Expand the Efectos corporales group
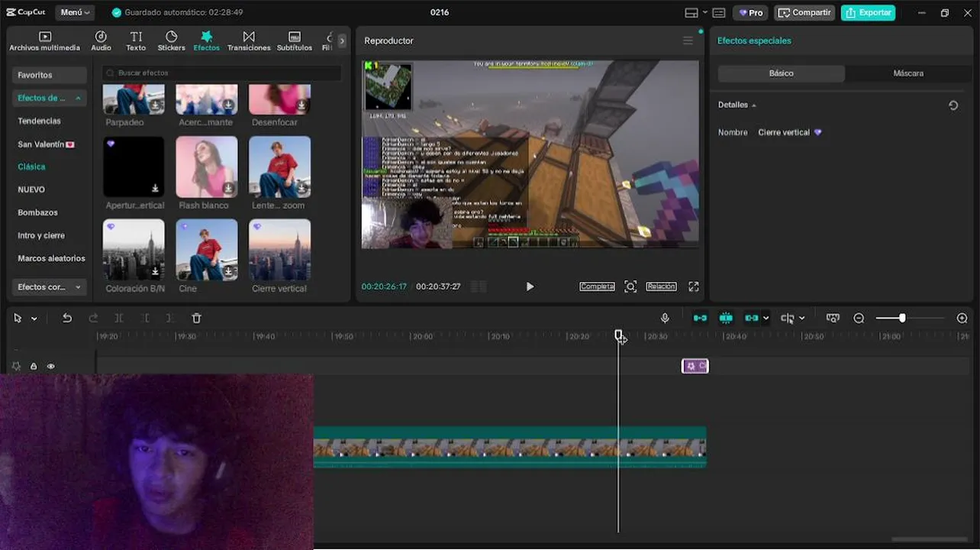 50,286
